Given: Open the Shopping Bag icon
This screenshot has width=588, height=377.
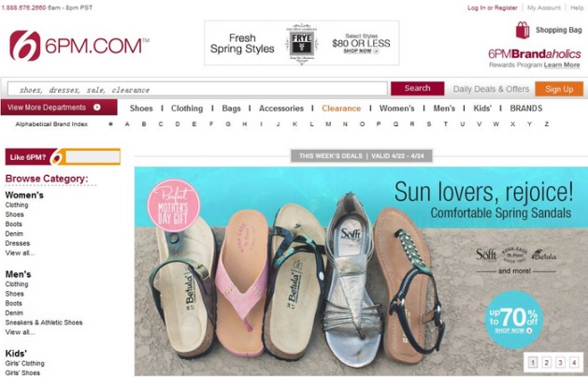Looking at the screenshot, I should (x=523, y=30).
